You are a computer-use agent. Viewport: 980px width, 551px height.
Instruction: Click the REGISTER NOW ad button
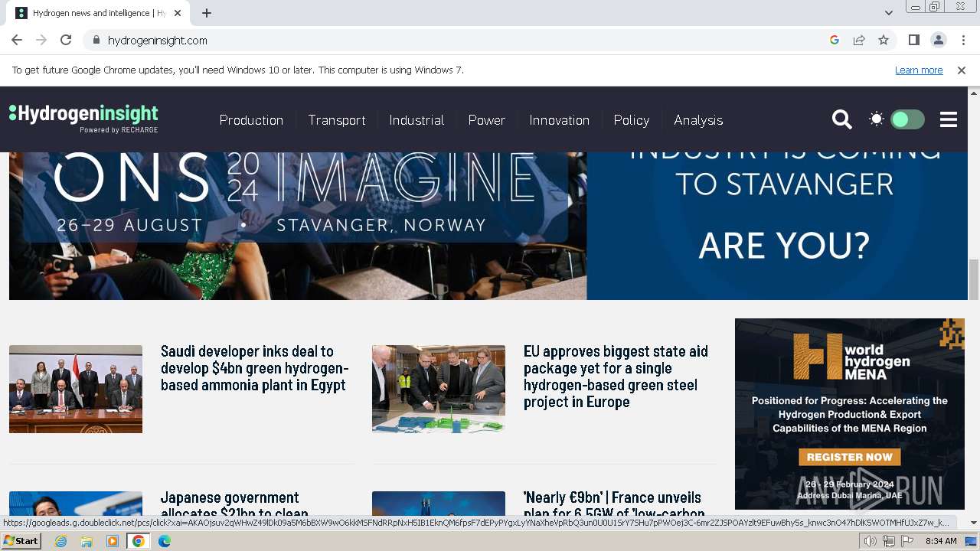point(850,457)
